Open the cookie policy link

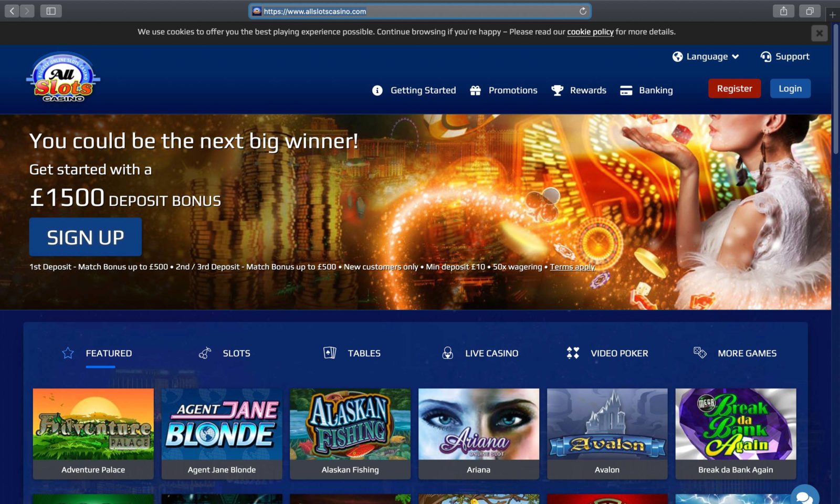click(590, 31)
